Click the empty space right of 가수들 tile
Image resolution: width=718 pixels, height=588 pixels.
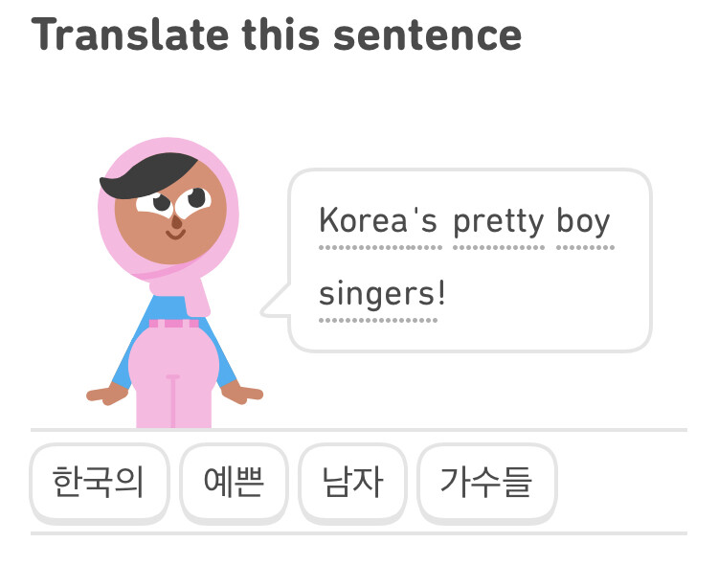622,482
